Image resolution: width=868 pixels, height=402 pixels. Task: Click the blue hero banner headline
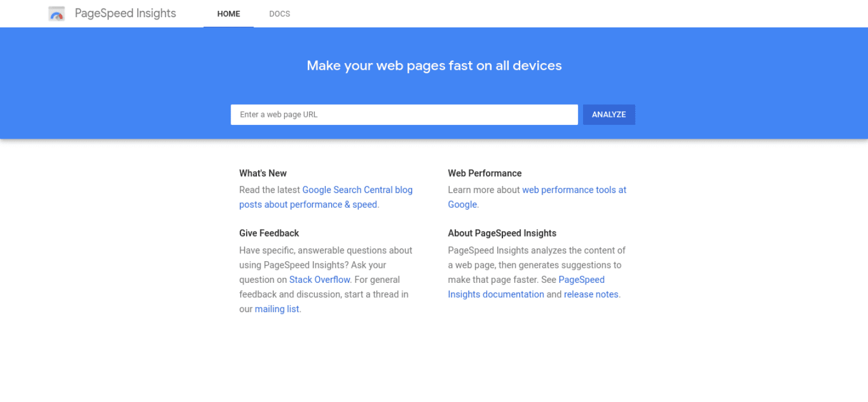point(434,65)
